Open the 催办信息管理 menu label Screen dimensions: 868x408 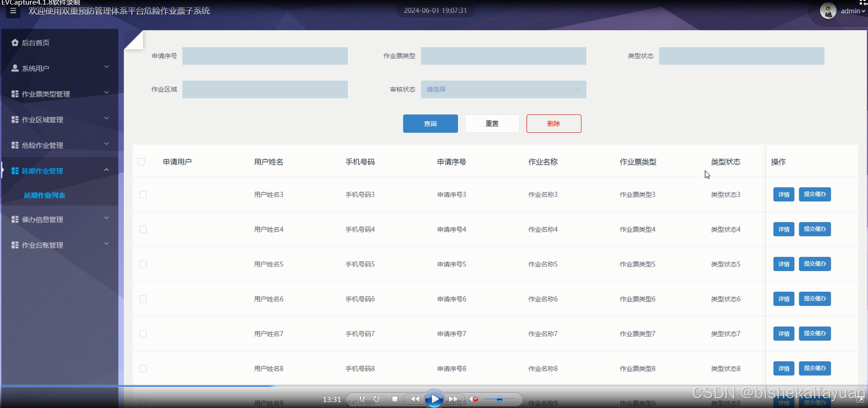tap(42, 219)
